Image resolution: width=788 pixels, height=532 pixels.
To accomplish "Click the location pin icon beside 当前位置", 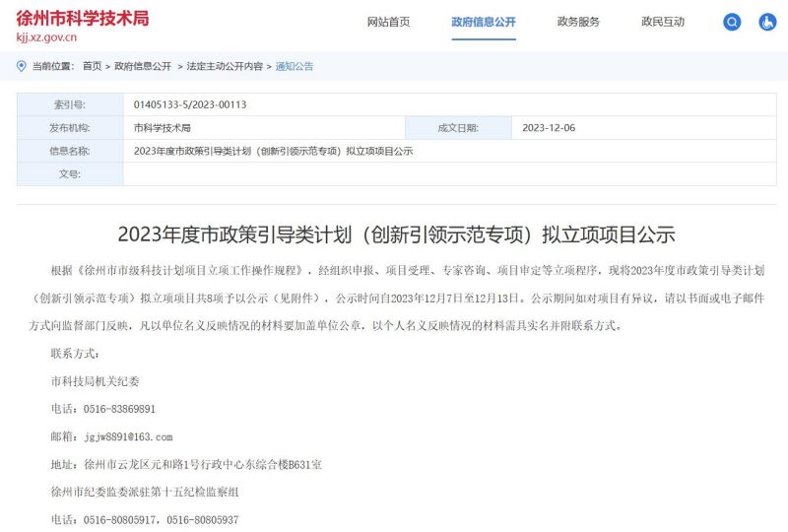I will tap(22, 66).
